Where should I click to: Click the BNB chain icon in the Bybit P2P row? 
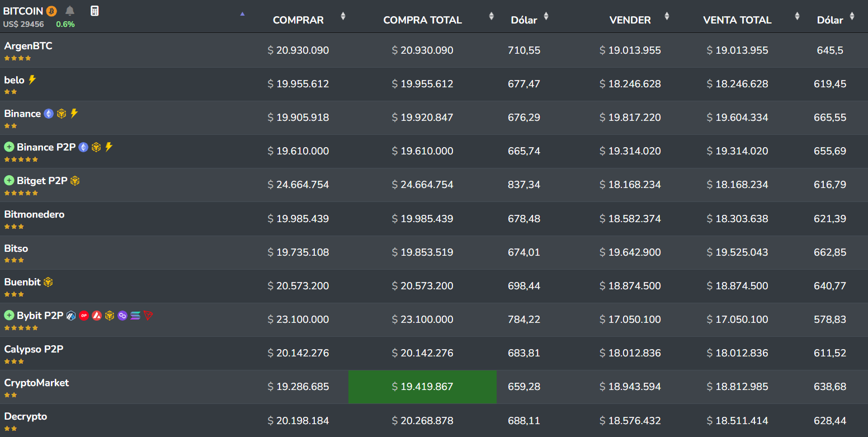pyautogui.click(x=110, y=316)
